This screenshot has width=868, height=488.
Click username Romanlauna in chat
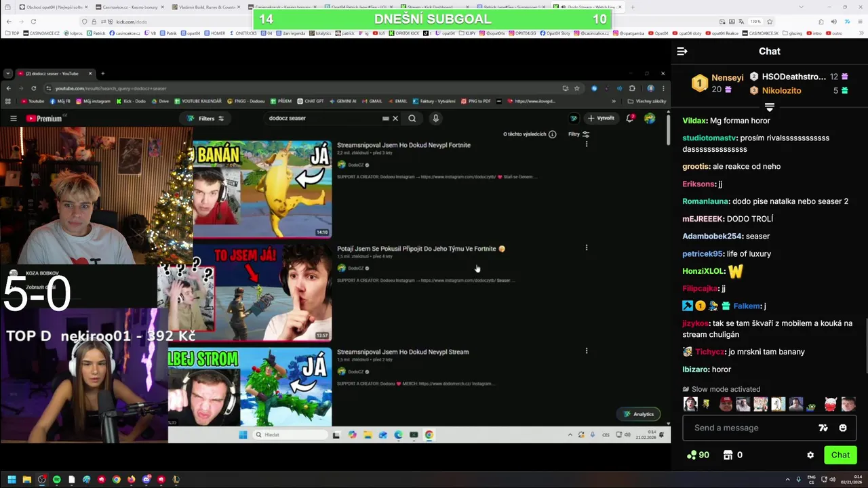pyautogui.click(x=705, y=201)
